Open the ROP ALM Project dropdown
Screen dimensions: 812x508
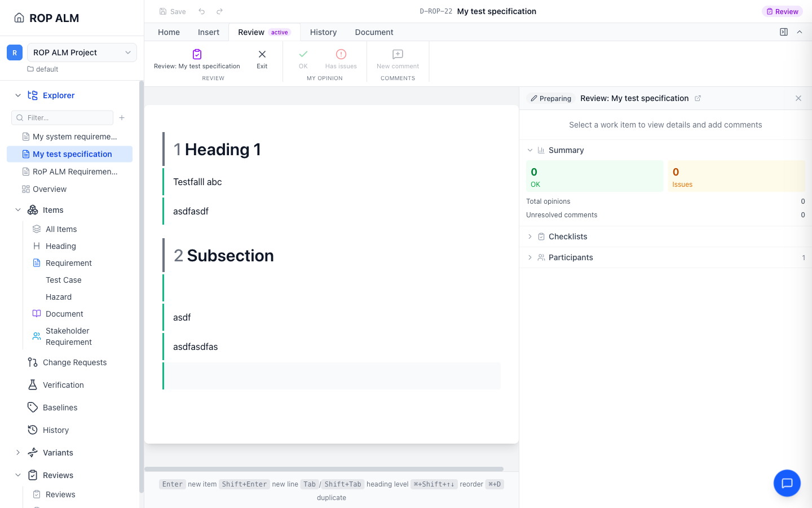click(x=82, y=52)
